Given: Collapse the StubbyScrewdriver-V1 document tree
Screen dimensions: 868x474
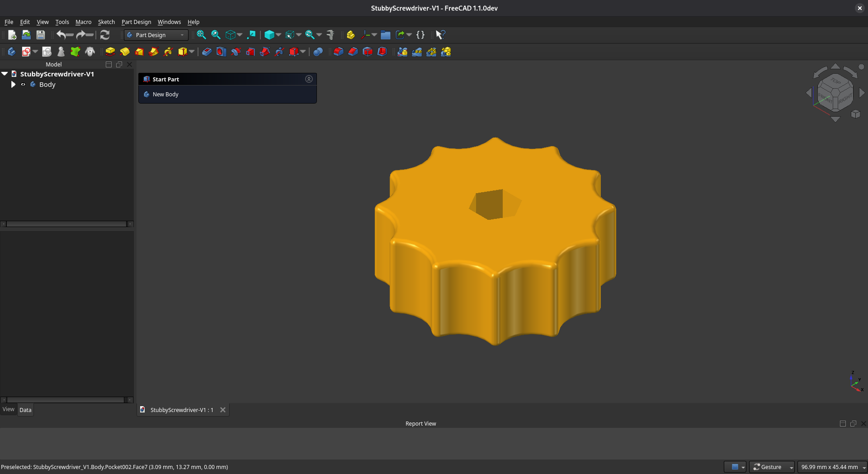Looking at the screenshot, I should tap(5, 74).
